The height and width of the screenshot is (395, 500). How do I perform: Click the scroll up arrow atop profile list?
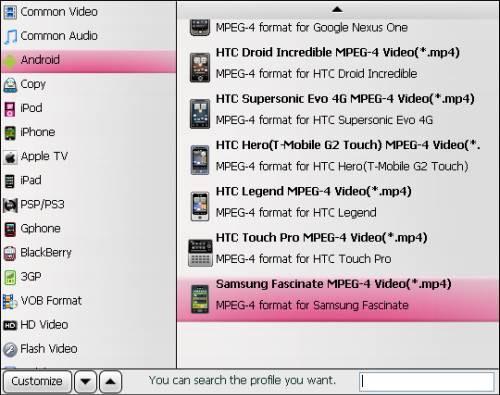[337, 9]
